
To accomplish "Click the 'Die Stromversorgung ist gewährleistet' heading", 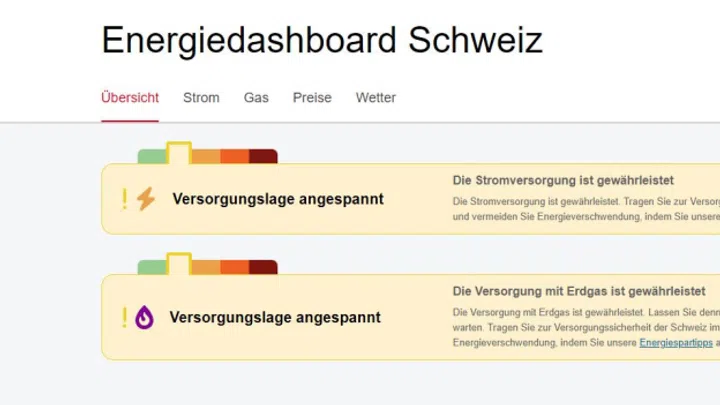I will point(563,180).
